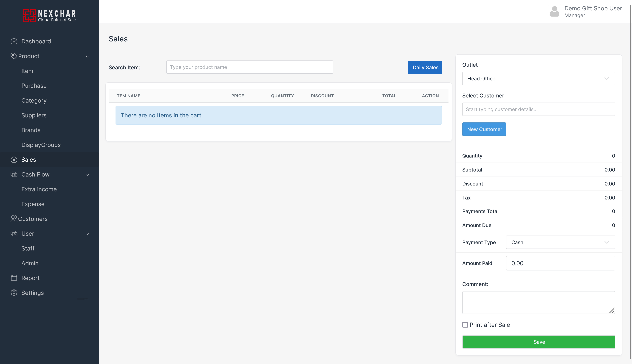
Task: Click the Dashboard gauge icon
Action: click(x=14, y=41)
